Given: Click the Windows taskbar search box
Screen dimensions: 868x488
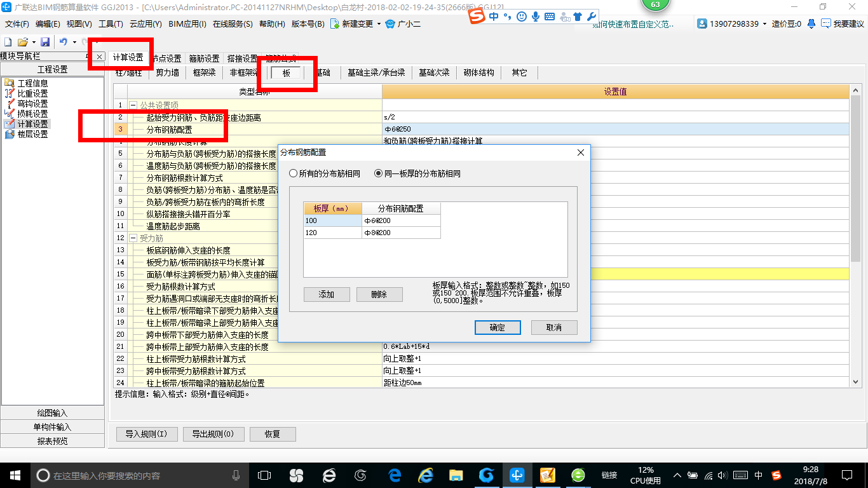Looking at the screenshot, I should (139, 475).
